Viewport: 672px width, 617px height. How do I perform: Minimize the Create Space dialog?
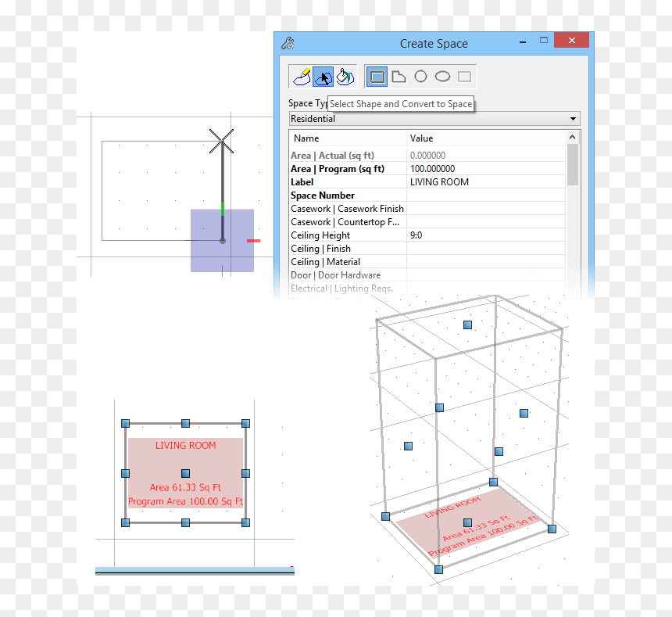523,41
